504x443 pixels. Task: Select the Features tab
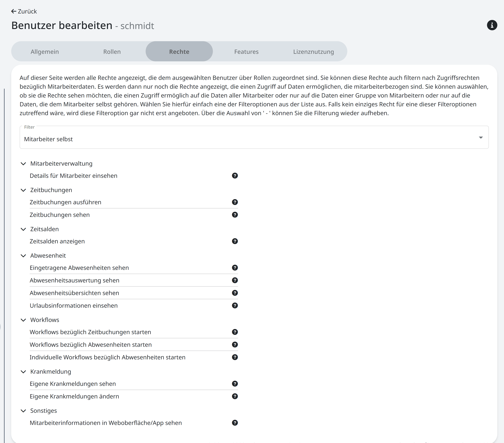click(246, 52)
